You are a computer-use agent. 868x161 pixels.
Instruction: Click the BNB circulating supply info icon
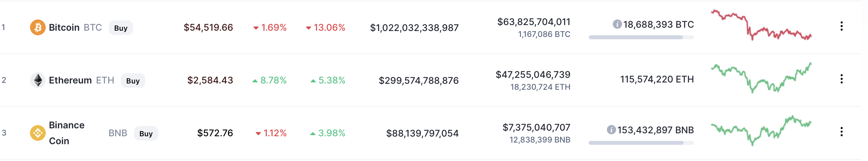(x=611, y=130)
